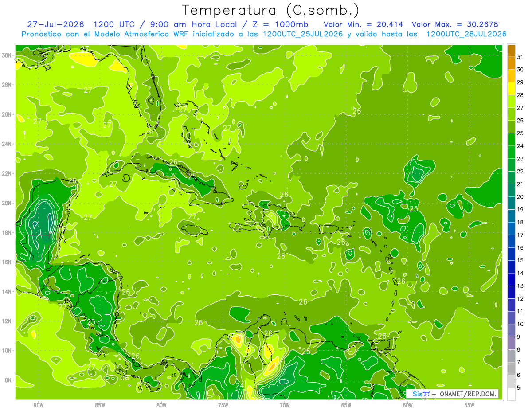Click the '85W' longitude axis label
532x411 pixels.
(100, 405)
